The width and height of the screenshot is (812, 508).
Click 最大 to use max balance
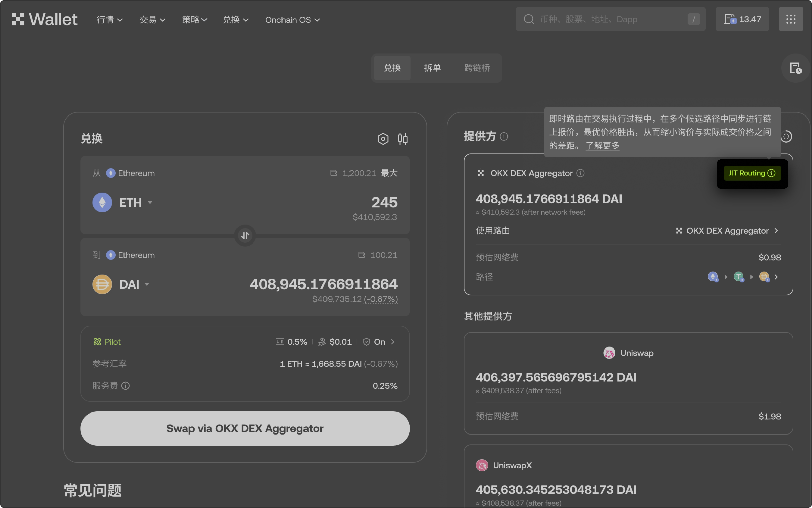point(389,173)
